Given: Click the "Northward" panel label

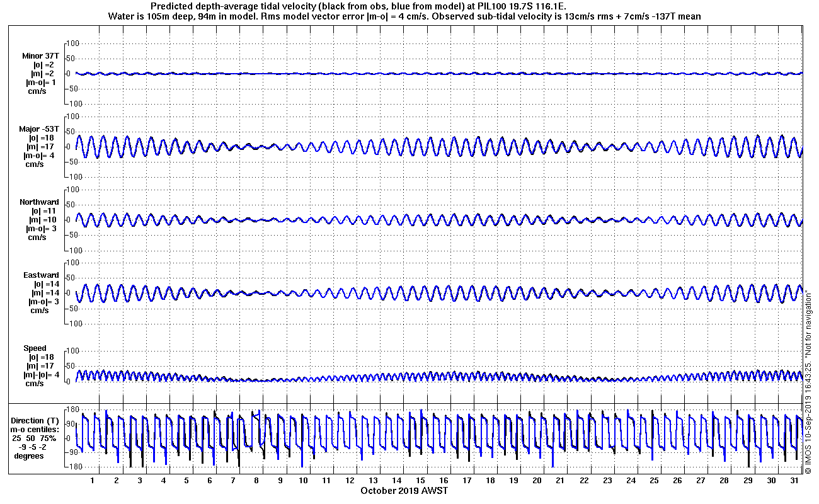Looking at the screenshot, I should pyautogui.click(x=39, y=202).
